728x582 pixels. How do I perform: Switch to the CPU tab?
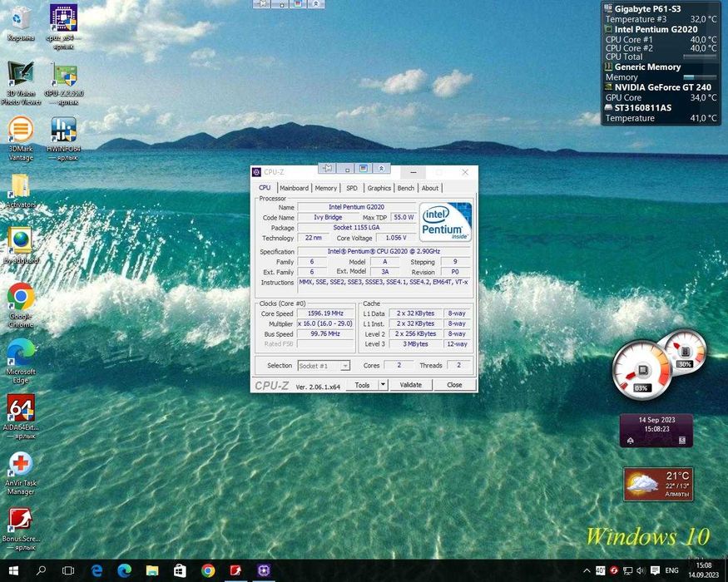pos(265,188)
